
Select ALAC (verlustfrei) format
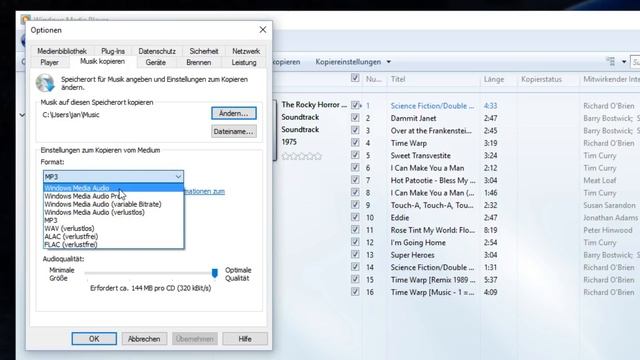coord(113,236)
